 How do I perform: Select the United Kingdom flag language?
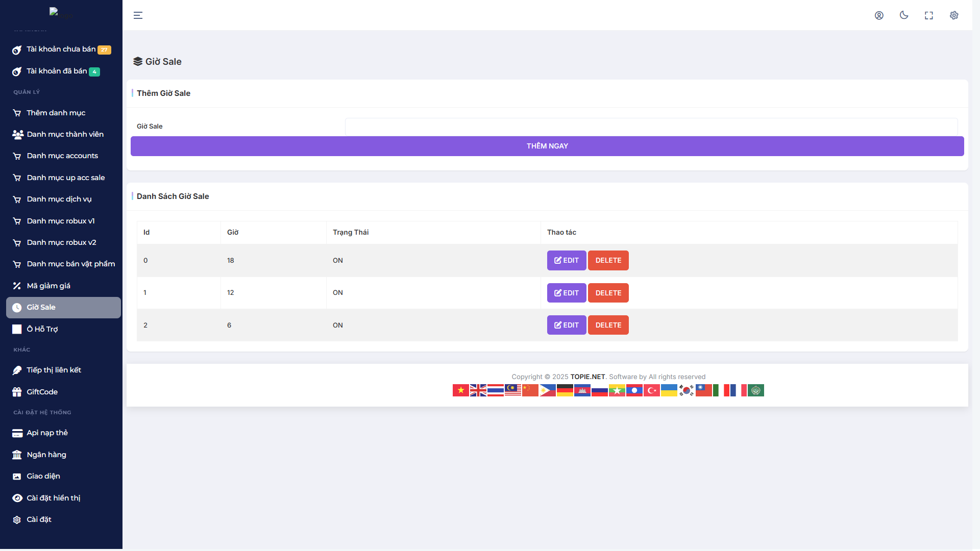(478, 390)
